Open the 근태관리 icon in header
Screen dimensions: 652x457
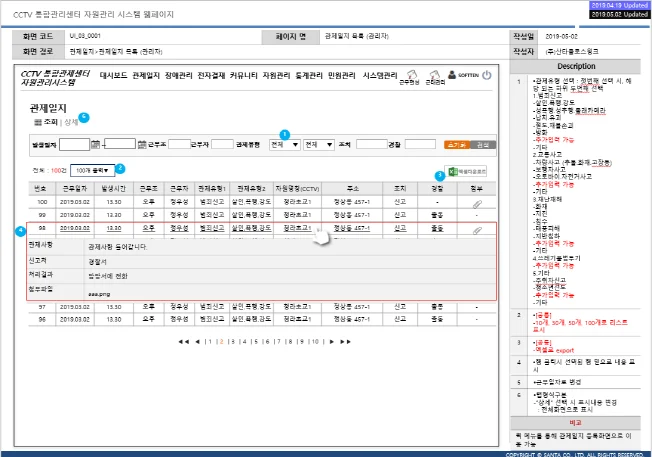coord(434,75)
